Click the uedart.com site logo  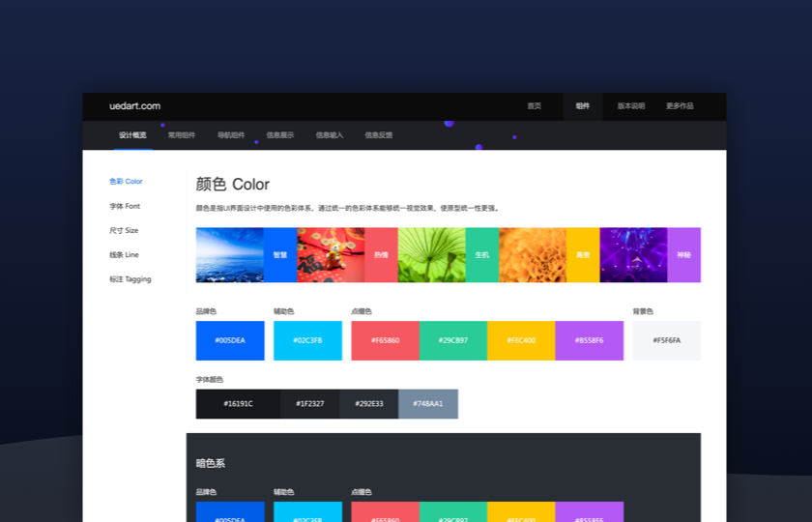(134, 106)
